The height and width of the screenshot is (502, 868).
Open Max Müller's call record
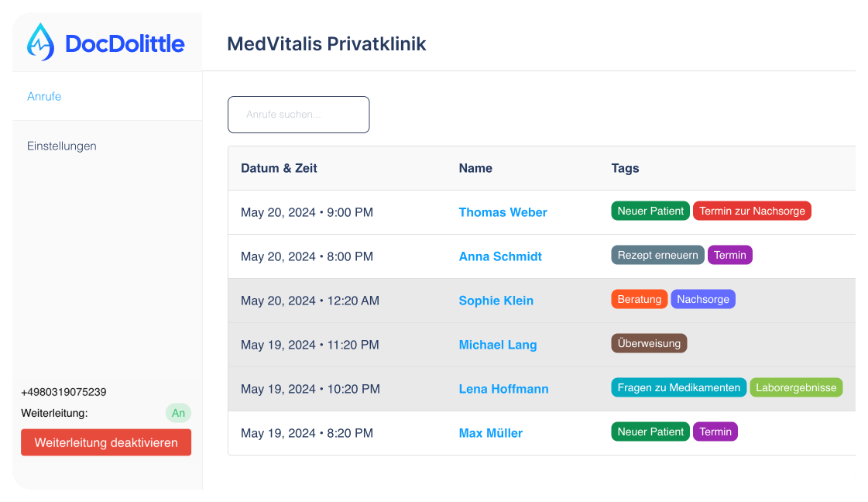[490, 433]
